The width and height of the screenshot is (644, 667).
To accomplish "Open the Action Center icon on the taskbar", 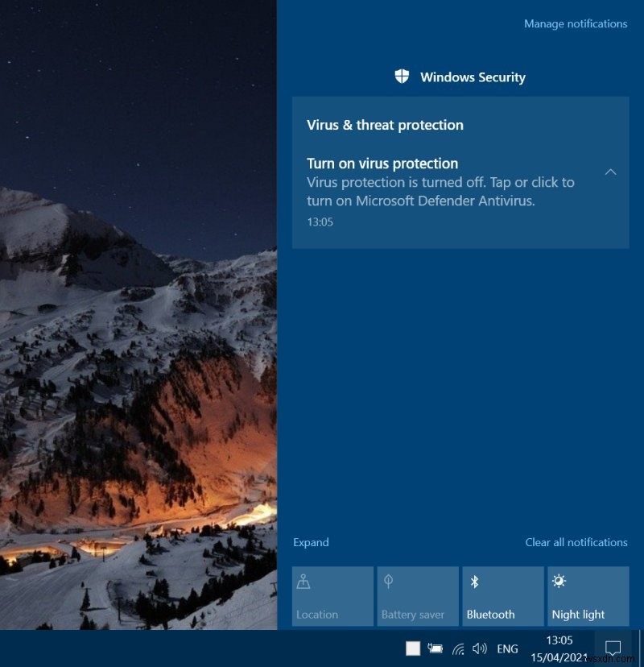I will 614,648.
